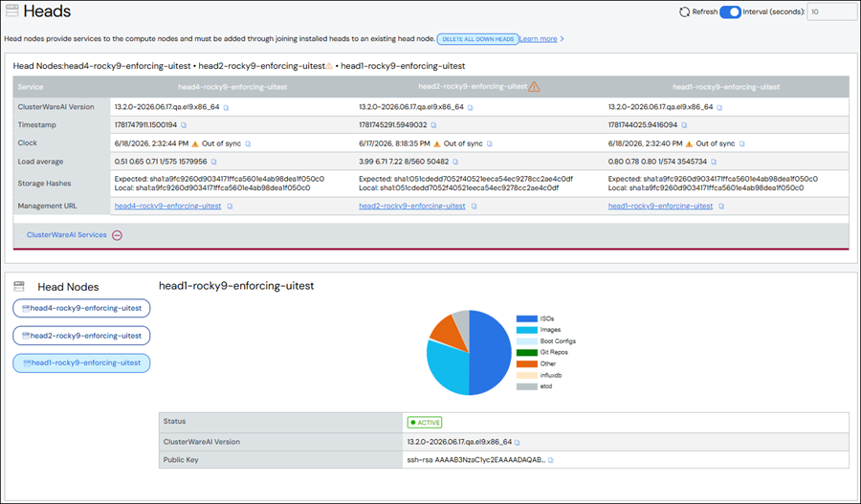
Task: Click the warning triangle on head2 column header
Action: coord(534,87)
